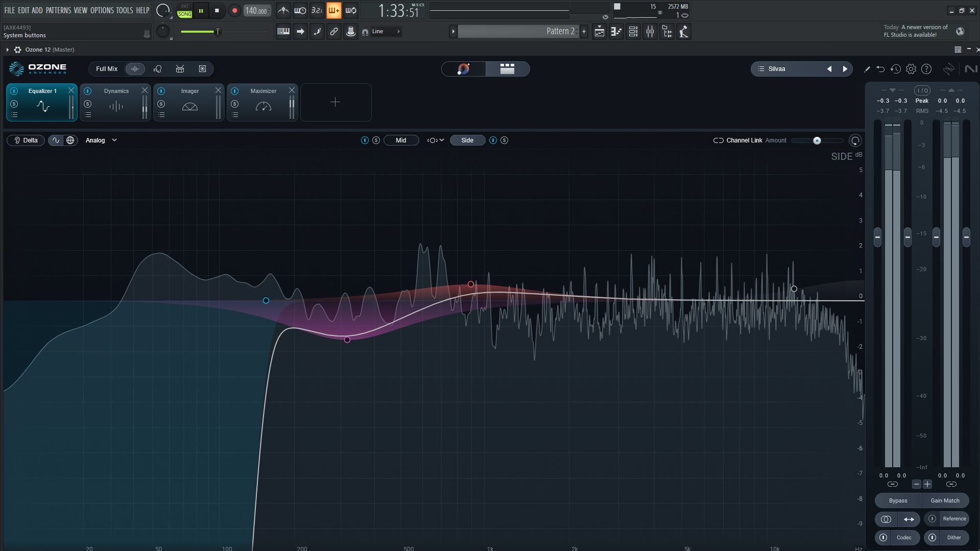Open Ozone's help question mark icon
The width and height of the screenshot is (980, 551).
[x=926, y=69]
